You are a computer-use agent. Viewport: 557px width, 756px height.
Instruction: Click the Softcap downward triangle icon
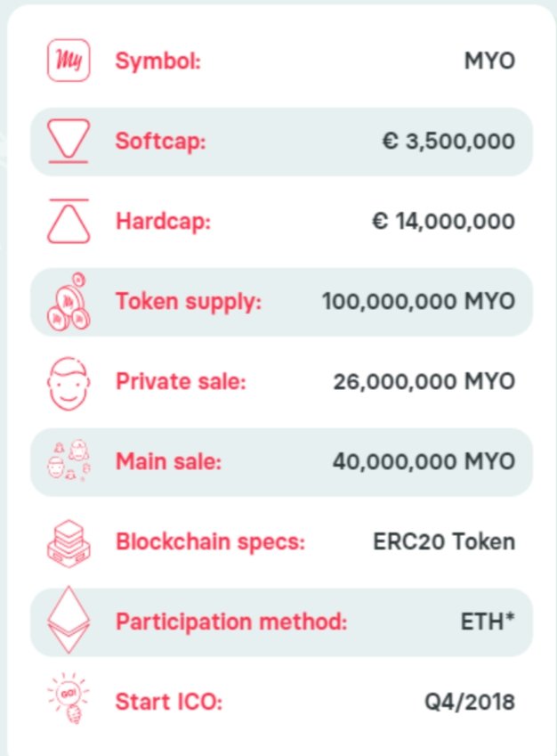pos(69,142)
